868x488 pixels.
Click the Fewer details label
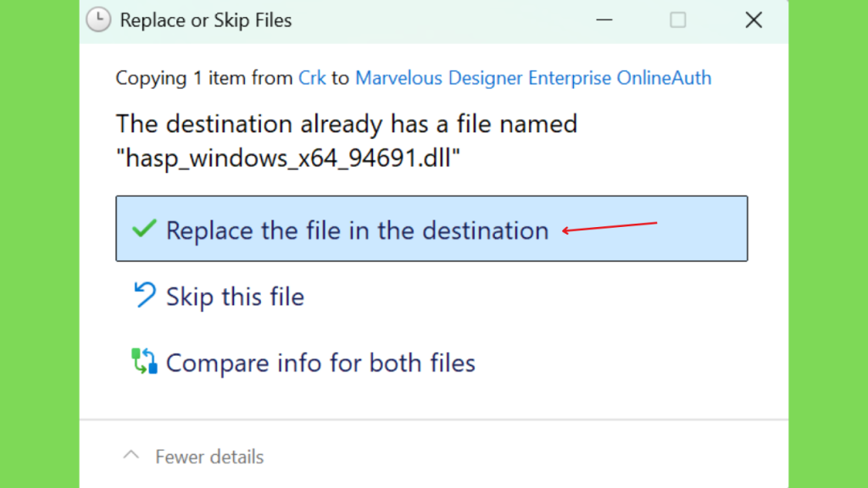coord(209,457)
